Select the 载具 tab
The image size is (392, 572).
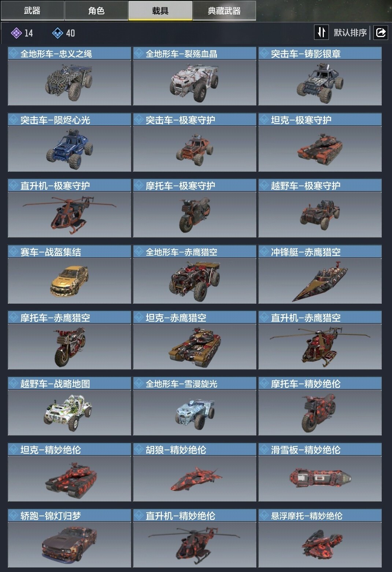click(160, 11)
